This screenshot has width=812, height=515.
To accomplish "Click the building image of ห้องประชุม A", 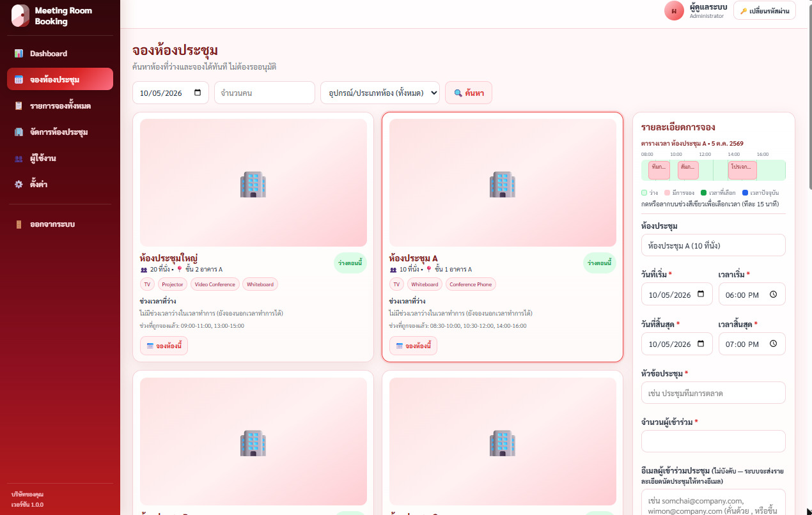I will [x=503, y=183].
